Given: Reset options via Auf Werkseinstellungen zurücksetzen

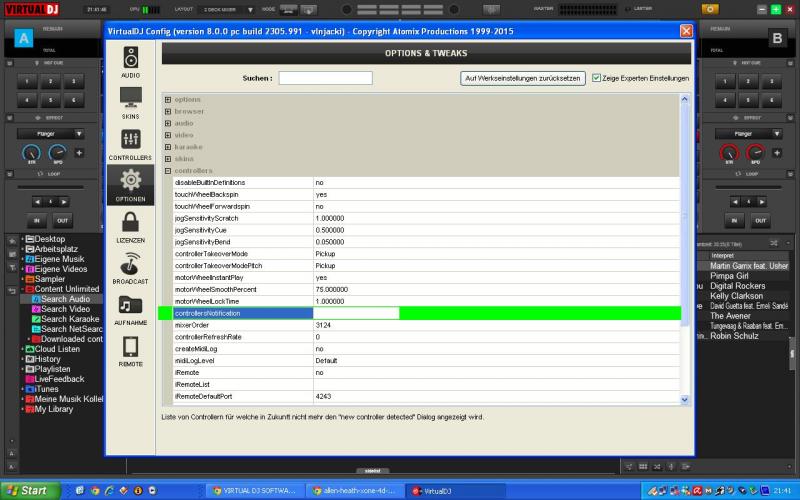Looking at the screenshot, I should (x=522, y=78).
